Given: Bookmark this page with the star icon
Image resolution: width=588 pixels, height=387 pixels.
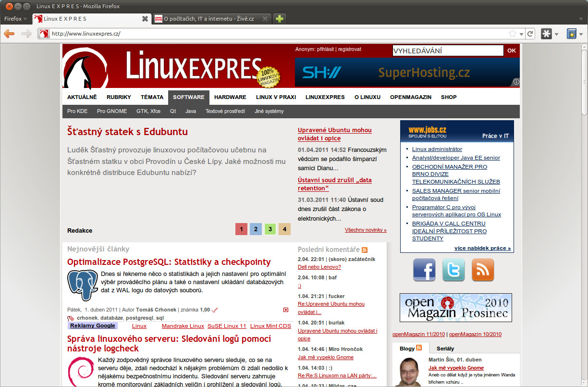Looking at the screenshot, I should tap(513, 34).
